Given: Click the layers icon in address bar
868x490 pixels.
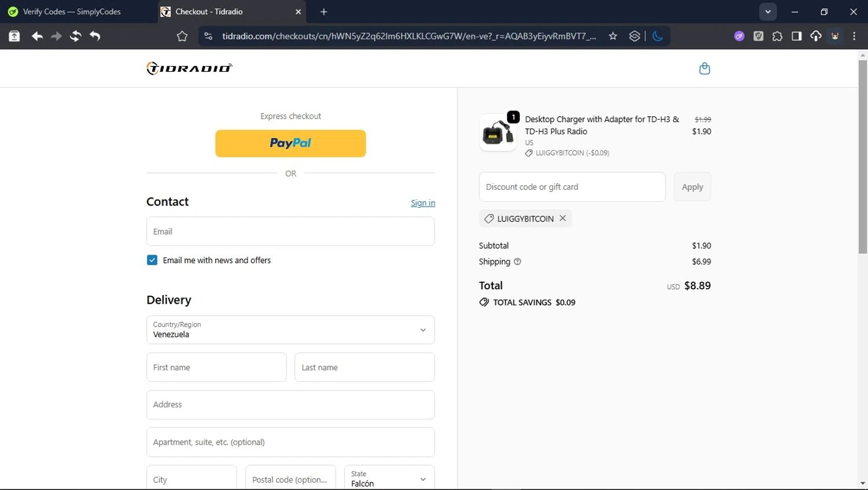Looking at the screenshot, I should (x=635, y=36).
